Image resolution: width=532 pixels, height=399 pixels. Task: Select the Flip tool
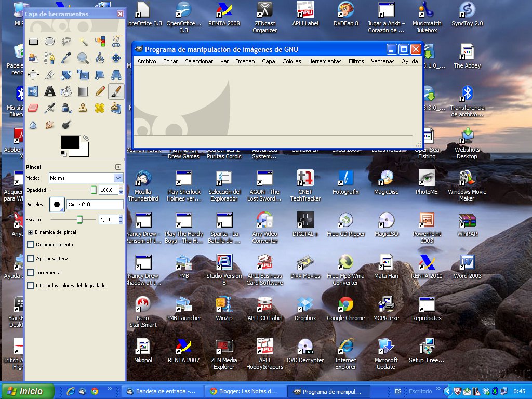tap(33, 91)
